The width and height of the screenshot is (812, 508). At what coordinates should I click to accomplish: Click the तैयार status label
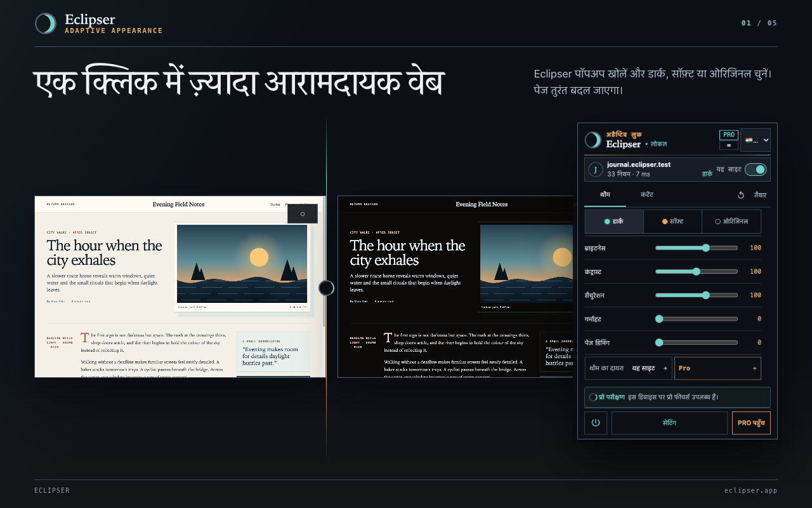pos(760,195)
